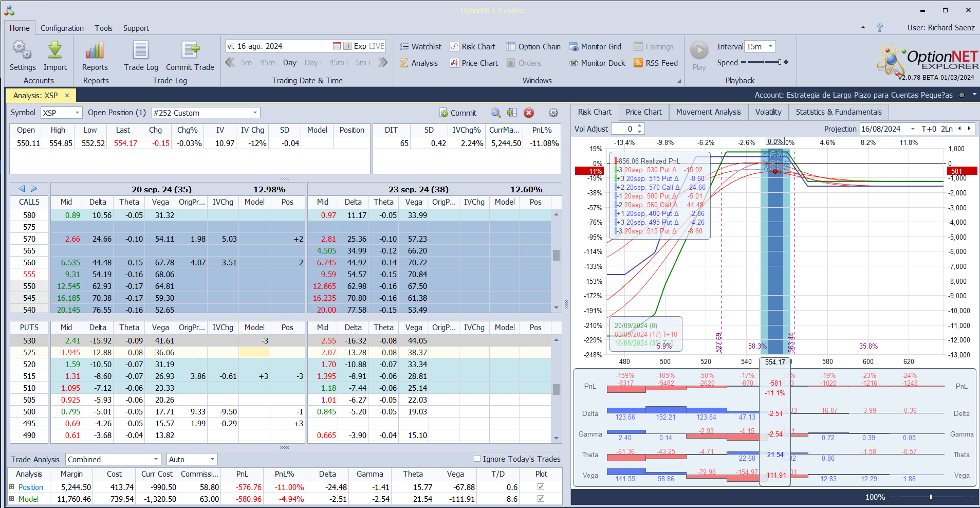Open the Option Chain window
Viewport: 980px width, 508px height.
[533, 47]
